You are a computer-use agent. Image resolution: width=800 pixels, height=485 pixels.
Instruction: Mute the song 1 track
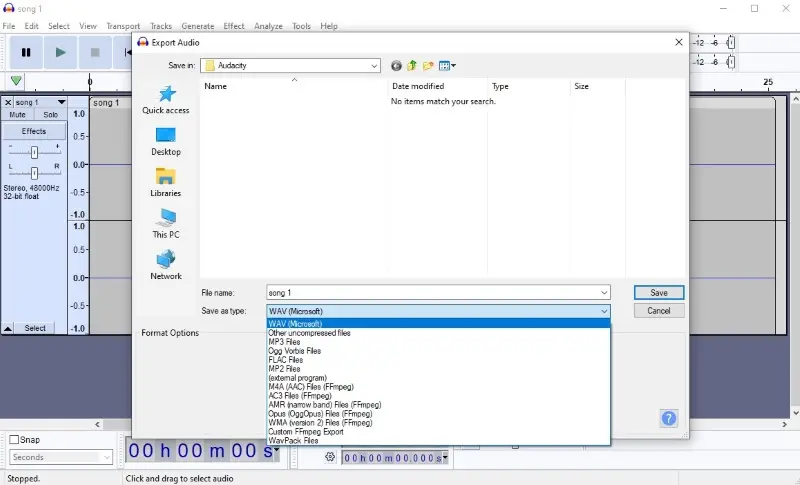17,115
